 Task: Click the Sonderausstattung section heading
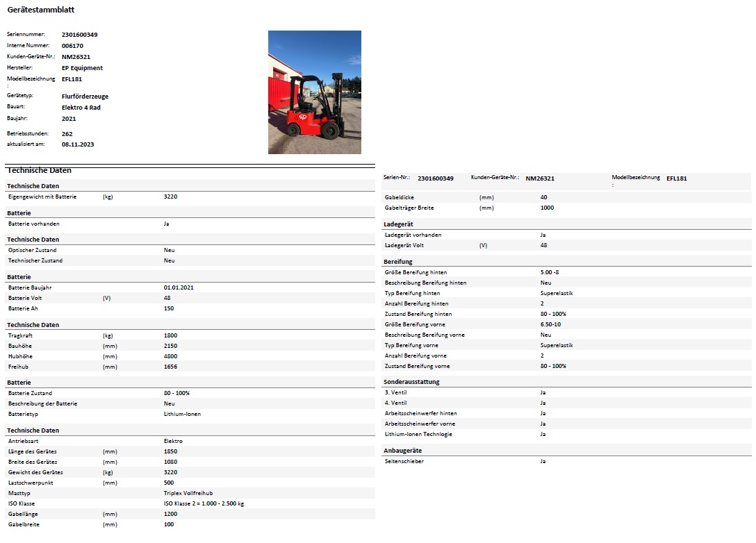click(411, 382)
